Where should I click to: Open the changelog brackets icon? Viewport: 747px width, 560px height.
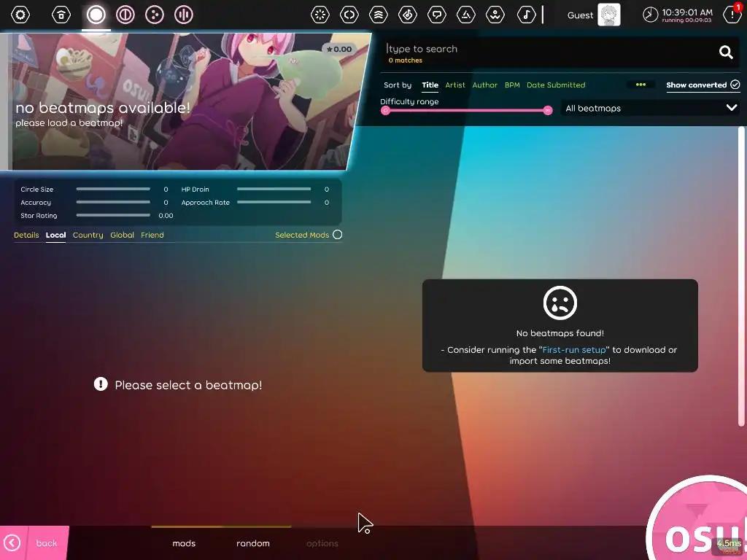(x=349, y=15)
